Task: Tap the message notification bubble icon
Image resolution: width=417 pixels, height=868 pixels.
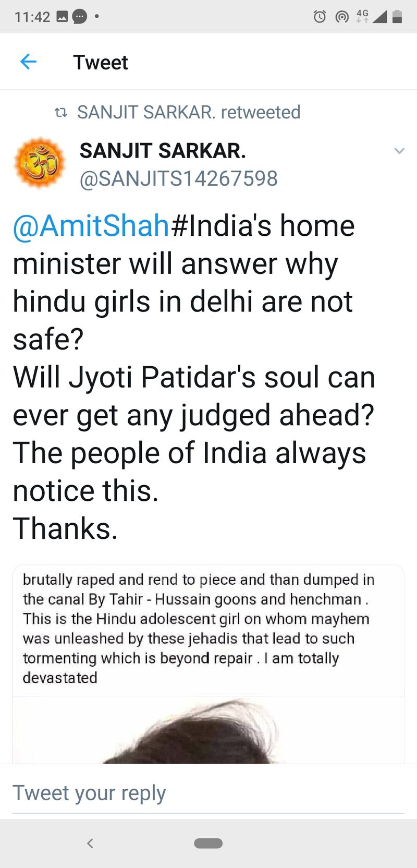Action: tap(79, 17)
